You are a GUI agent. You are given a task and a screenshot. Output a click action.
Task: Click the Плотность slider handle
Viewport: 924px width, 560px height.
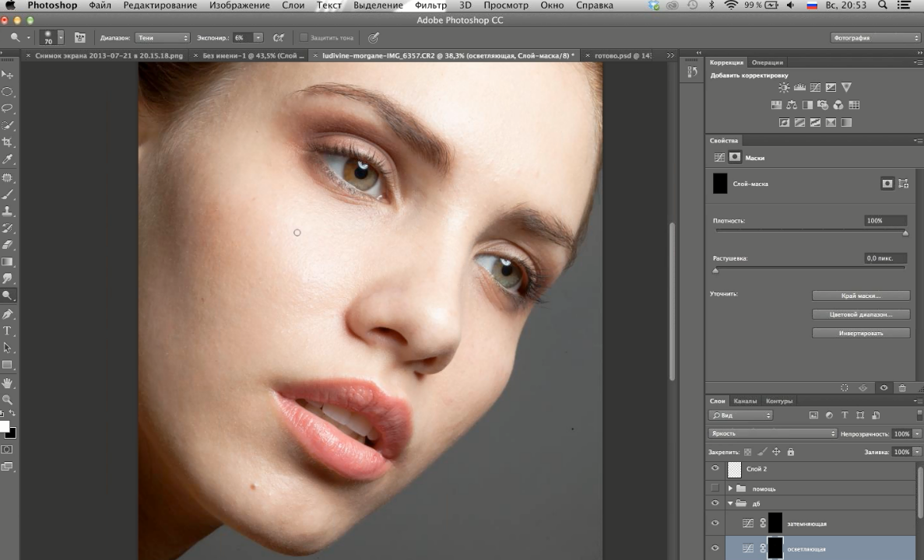905,233
